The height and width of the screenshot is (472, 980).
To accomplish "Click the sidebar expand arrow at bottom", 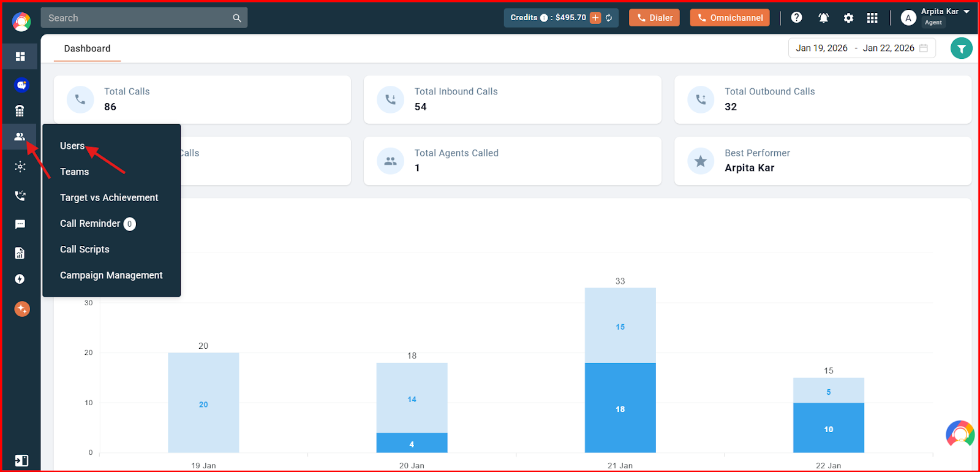I will [x=21, y=460].
